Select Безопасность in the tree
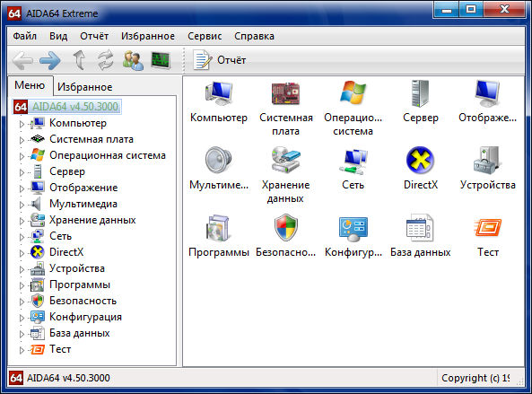The image size is (532, 394). coord(83,301)
